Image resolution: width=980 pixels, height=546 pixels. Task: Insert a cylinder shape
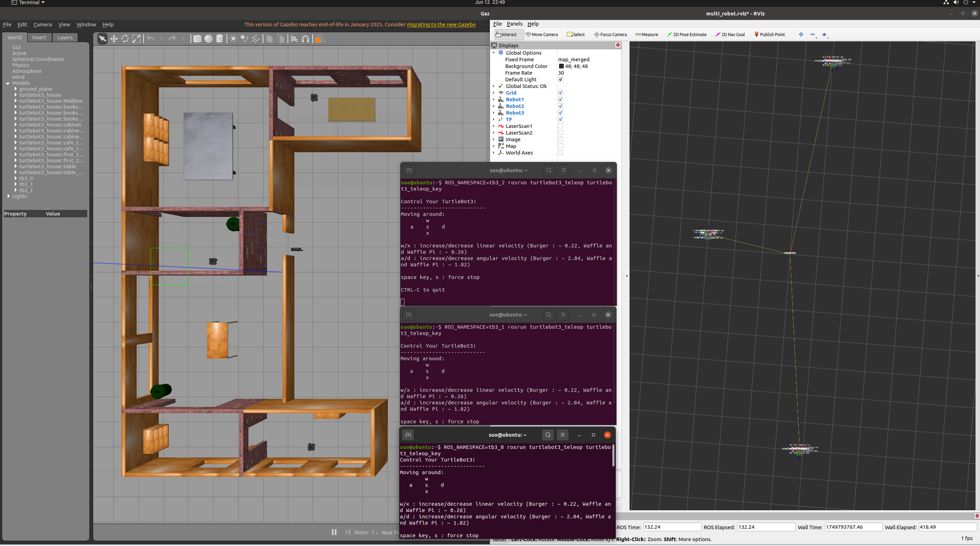220,39
